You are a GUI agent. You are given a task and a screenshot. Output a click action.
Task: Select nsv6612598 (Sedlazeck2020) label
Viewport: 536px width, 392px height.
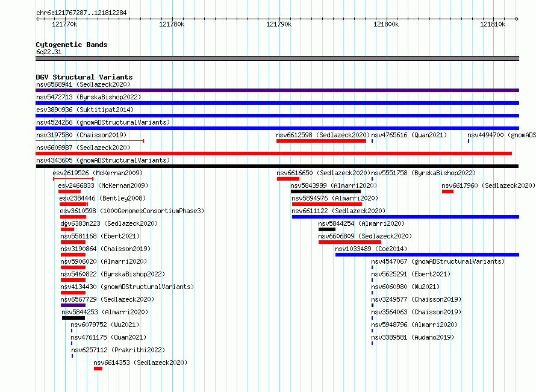pyautogui.click(x=323, y=135)
